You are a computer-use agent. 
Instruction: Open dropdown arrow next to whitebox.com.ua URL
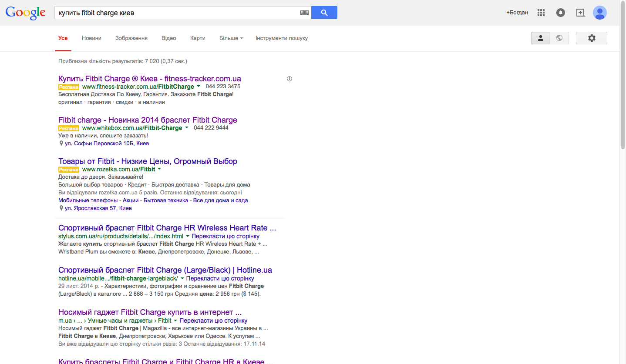click(x=187, y=128)
